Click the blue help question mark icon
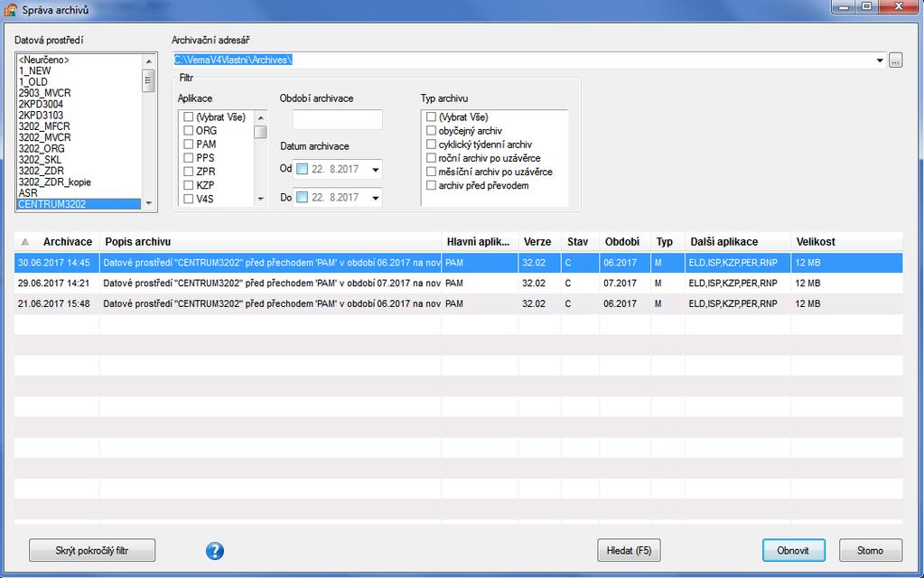The width and height of the screenshot is (924, 578). coord(214,551)
